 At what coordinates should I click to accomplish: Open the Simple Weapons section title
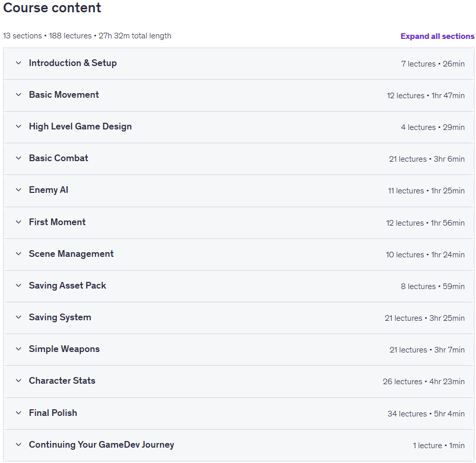pos(64,349)
